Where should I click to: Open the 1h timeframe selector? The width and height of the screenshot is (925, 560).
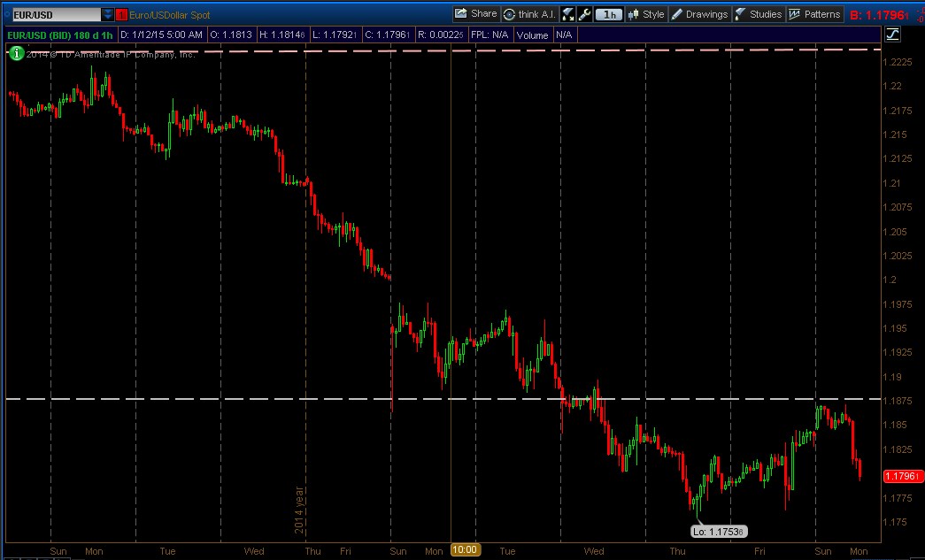pos(607,13)
